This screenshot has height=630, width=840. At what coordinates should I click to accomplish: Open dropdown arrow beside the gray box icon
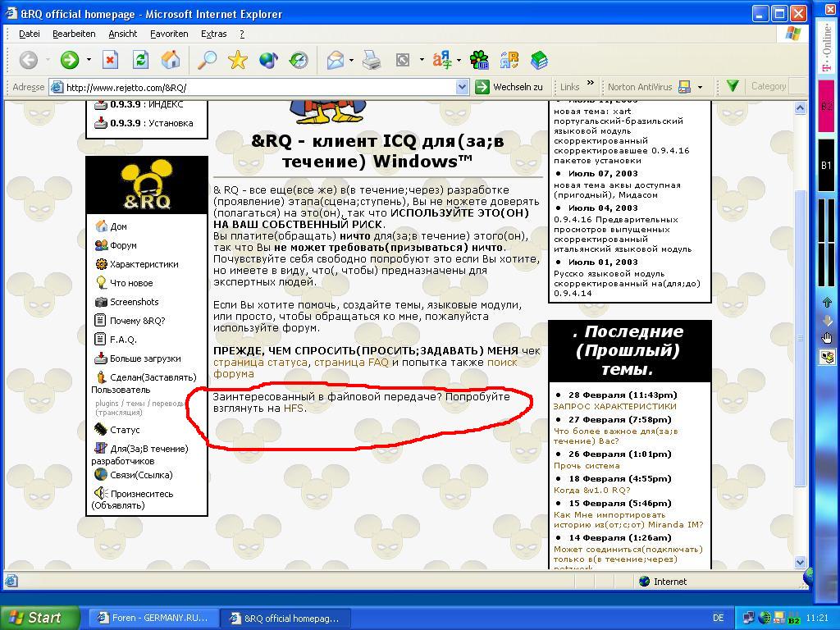(x=422, y=60)
